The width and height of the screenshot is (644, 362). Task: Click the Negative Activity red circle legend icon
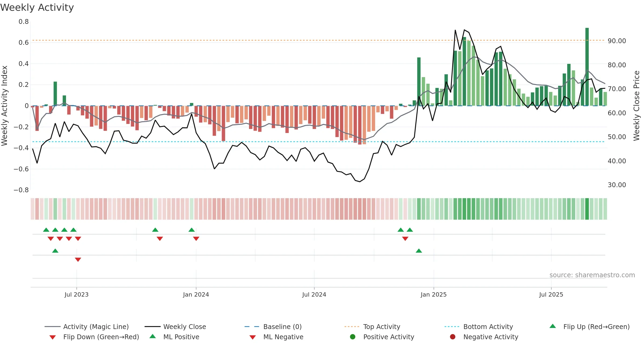point(453,337)
